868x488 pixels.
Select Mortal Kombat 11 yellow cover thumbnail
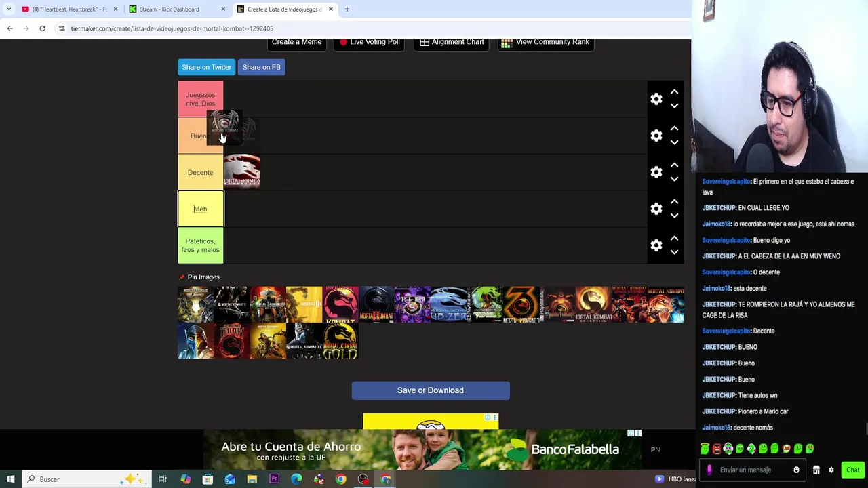click(304, 304)
